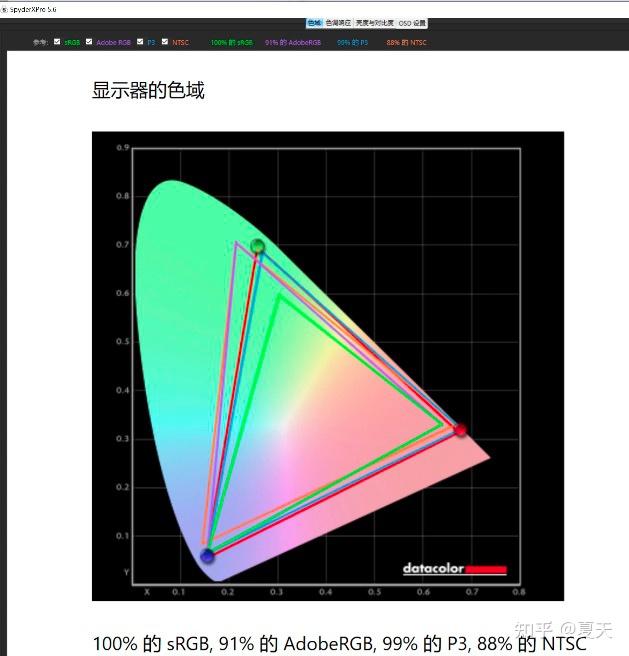This screenshot has height=656, width=629.
Task: Click the gamut coverage caption below the chart
Action: (x=339, y=643)
